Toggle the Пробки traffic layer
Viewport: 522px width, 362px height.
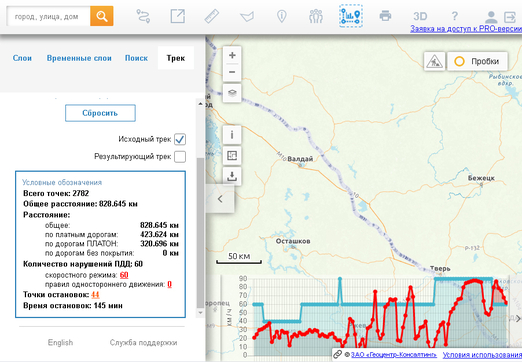click(x=477, y=61)
